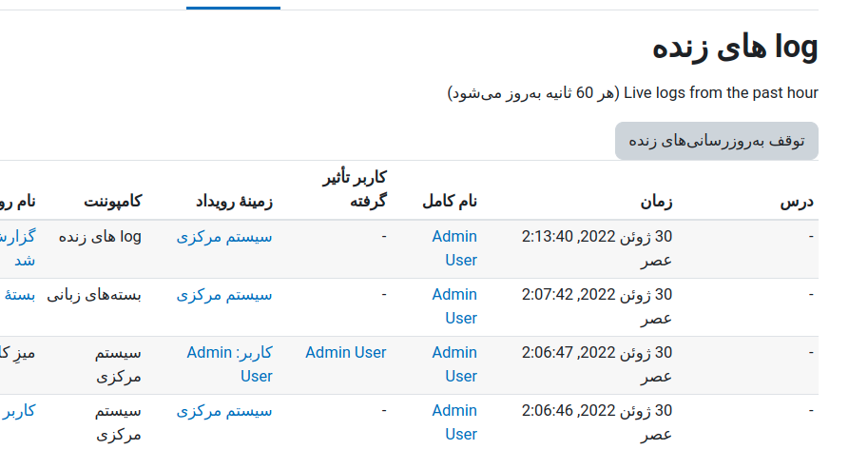868x450 pixels.
Task: Click the زمان column header
Action: [656, 201]
